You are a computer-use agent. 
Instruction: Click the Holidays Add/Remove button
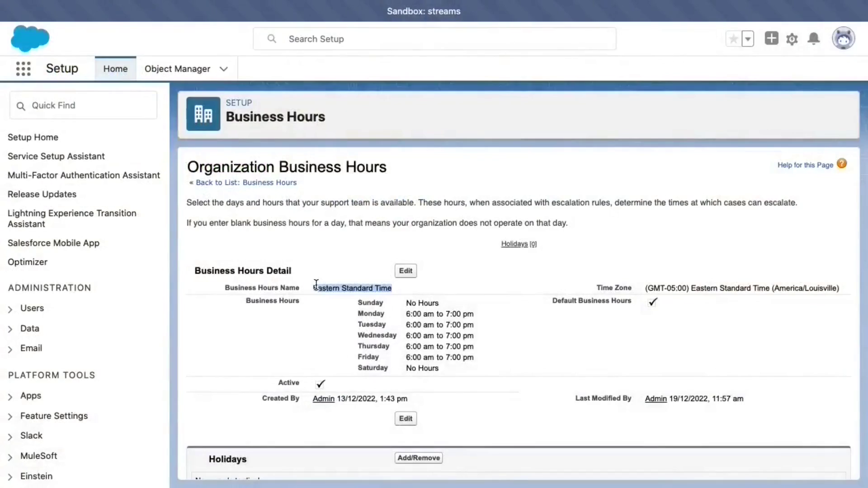click(x=419, y=458)
